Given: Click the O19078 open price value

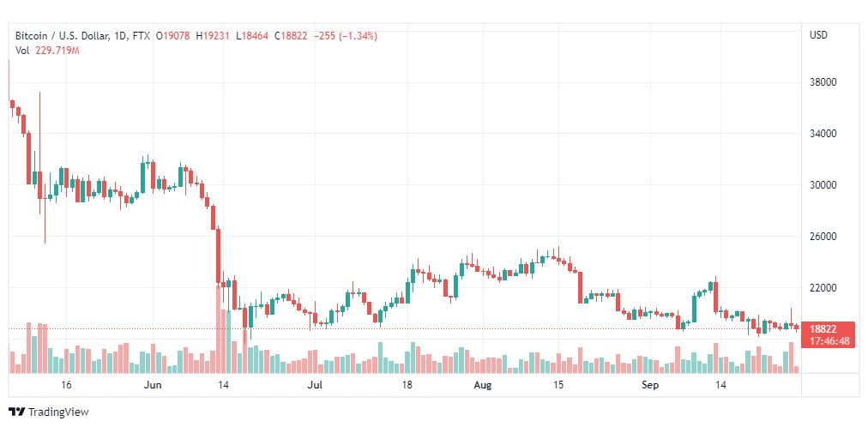Looking at the screenshot, I should 172,36.
